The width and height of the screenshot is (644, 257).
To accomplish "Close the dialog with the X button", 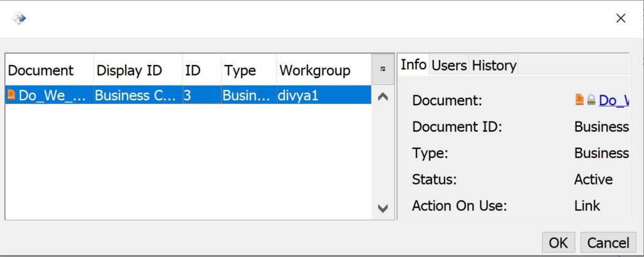I will (620, 18).
